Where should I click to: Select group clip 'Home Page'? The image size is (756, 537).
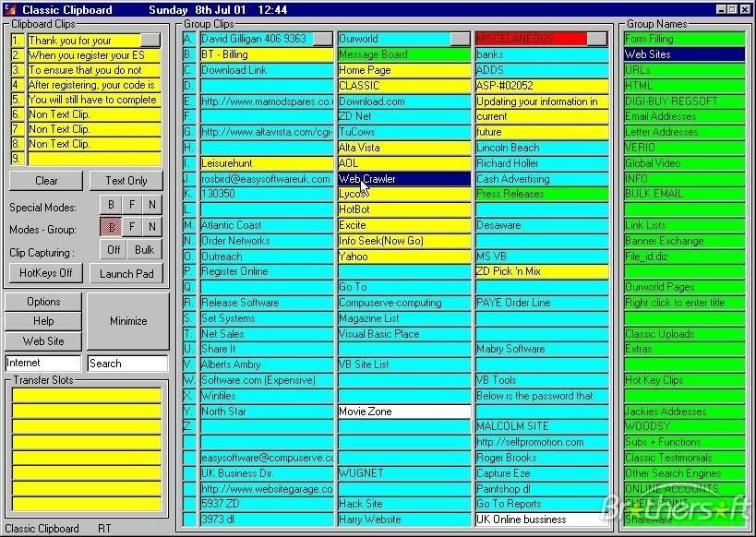[x=404, y=70]
